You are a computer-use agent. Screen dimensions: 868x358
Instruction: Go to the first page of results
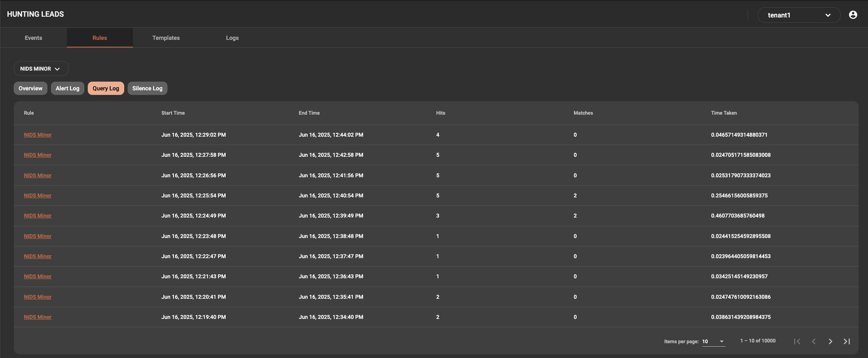797,341
